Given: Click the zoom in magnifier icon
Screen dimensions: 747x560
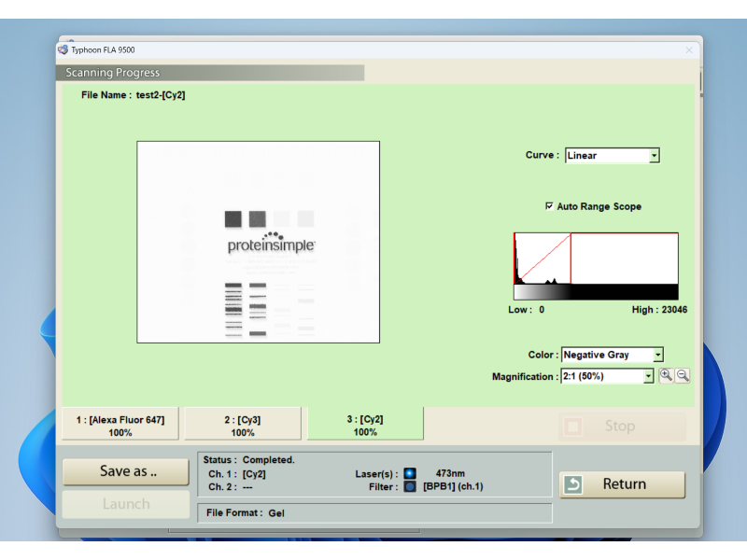Looking at the screenshot, I should [x=666, y=376].
